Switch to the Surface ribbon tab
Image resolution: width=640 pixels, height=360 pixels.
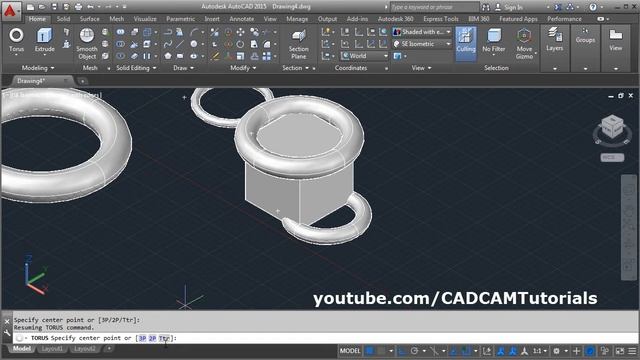click(x=89, y=19)
